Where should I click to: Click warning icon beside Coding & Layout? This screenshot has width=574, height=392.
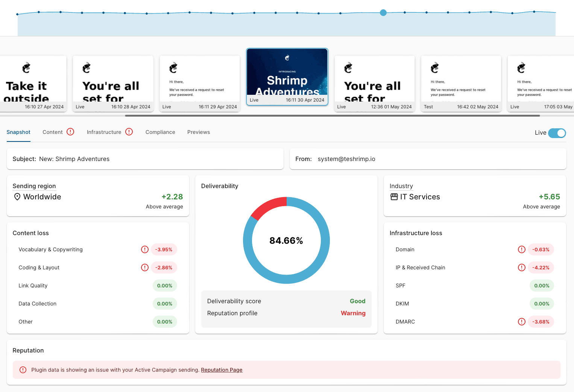pyautogui.click(x=145, y=267)
